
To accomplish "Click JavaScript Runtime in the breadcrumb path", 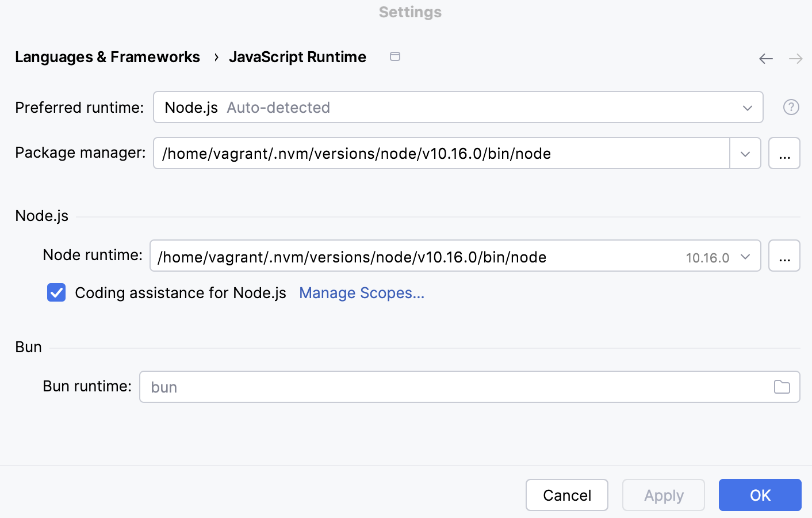I will pos(297,56).
